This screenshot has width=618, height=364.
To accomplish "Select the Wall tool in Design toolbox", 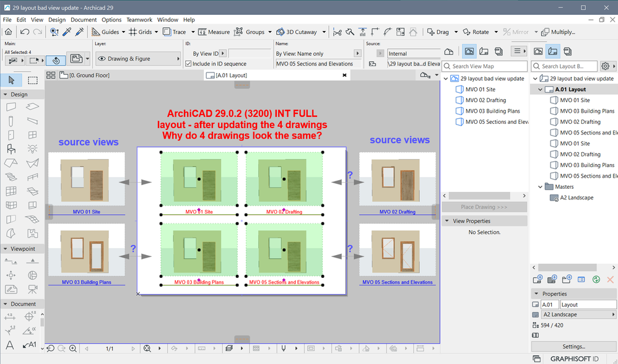I will [x=11, y=106].
